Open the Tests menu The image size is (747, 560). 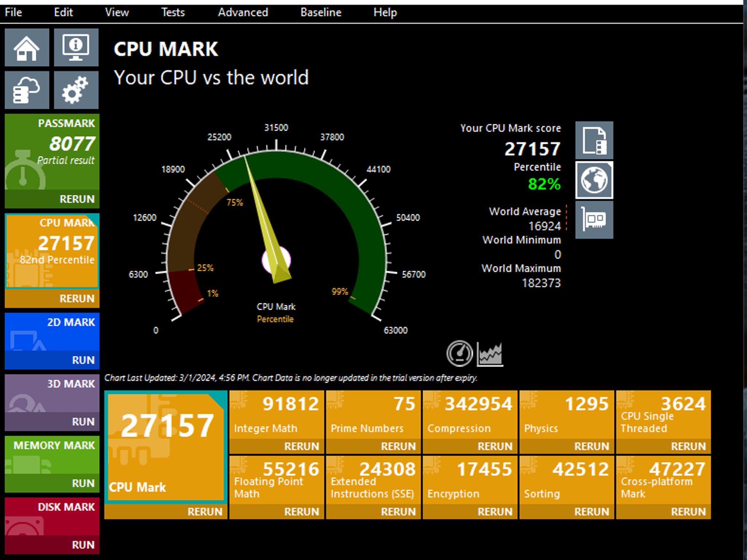(x=173, y=12)
